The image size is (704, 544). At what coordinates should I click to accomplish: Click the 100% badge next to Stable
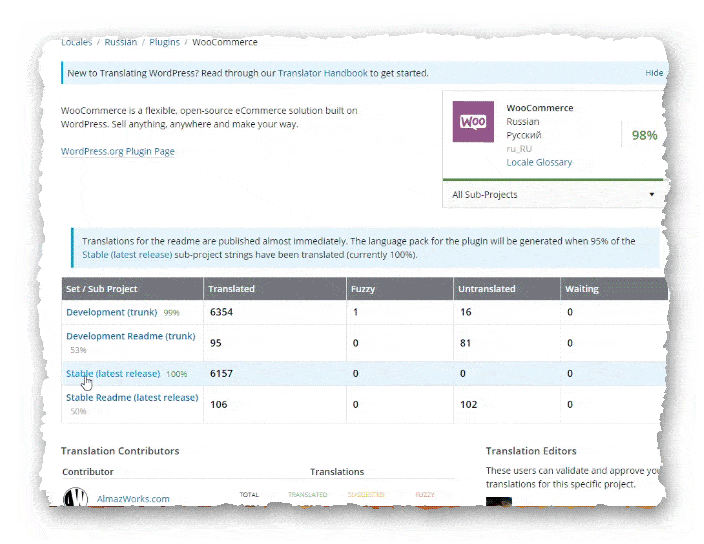[176, 374]
